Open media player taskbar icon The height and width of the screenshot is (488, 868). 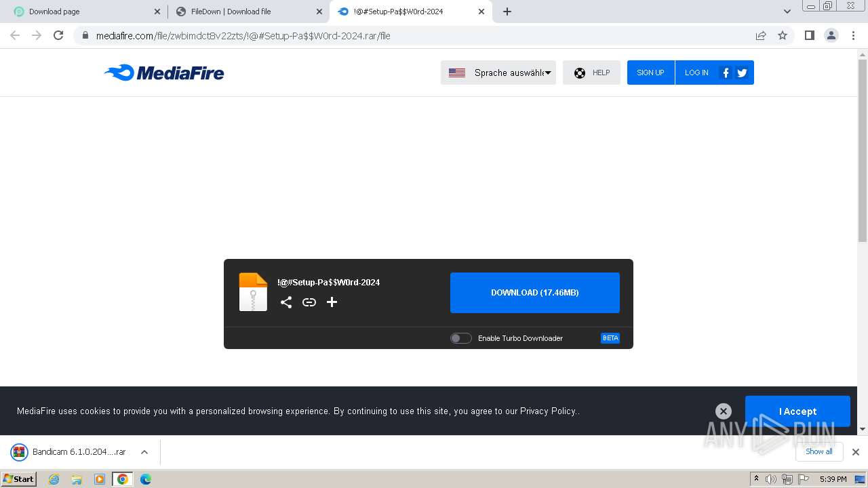[100, 479]
